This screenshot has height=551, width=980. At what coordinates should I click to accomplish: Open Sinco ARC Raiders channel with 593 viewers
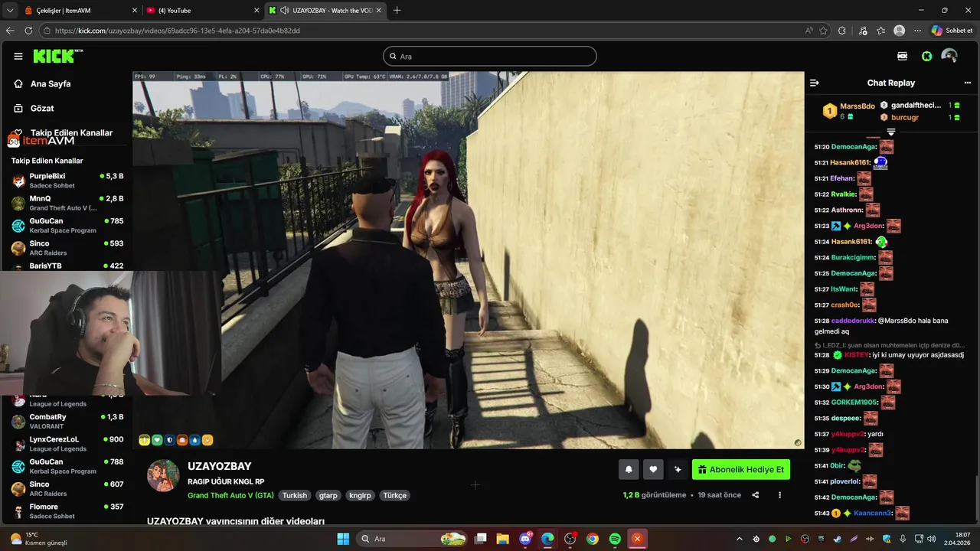(x=67, y=248)
